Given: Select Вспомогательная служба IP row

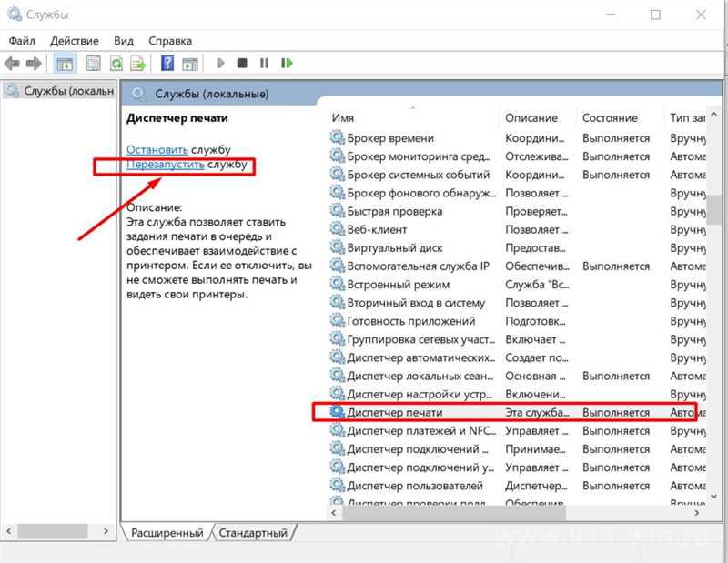Looking at the screenshot, I should (517, 266).
